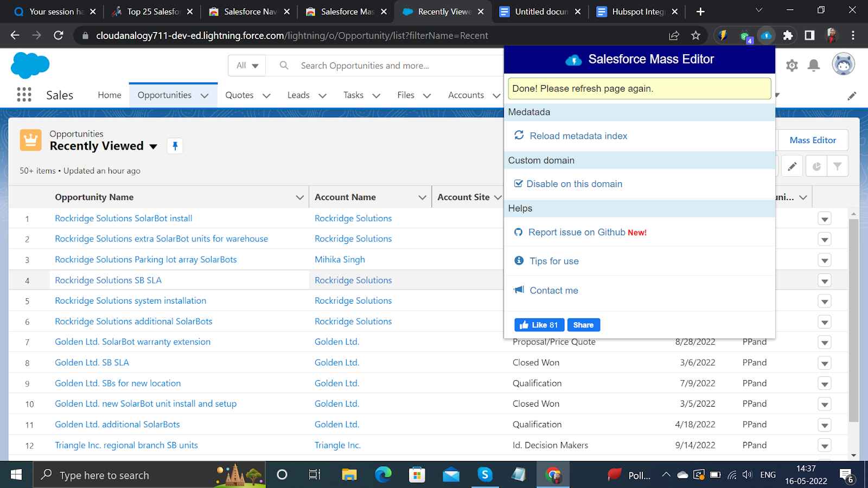This screenshot has width=868, height=488.
Task: Select Leads in the navigation bar
Action: pos(299,94)
